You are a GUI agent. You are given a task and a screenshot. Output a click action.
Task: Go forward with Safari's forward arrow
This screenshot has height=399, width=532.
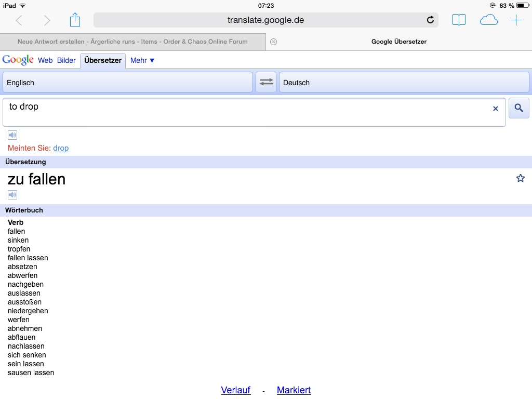47,20
